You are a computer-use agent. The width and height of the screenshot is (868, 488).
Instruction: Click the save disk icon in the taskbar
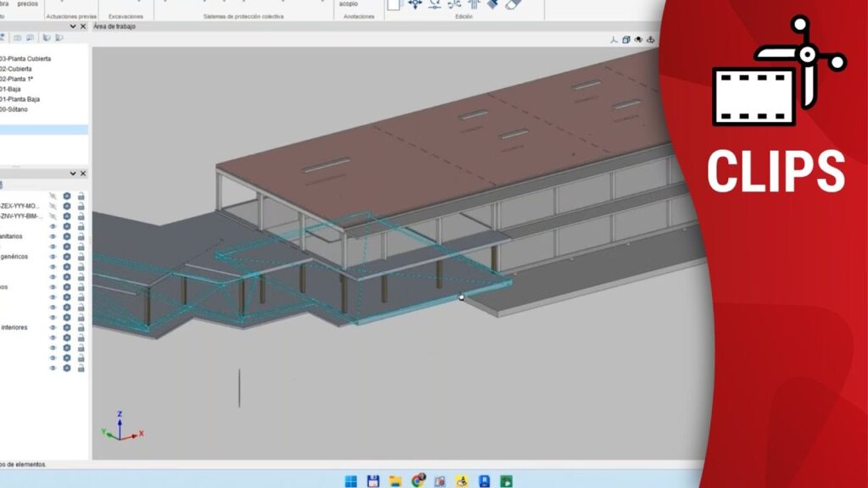click(x=372, y=480)
